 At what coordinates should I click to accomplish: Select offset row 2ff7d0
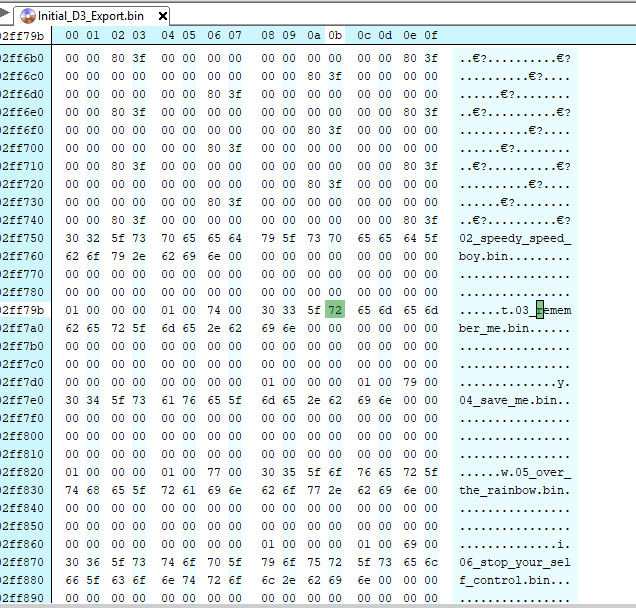click(x=23, y=382)
